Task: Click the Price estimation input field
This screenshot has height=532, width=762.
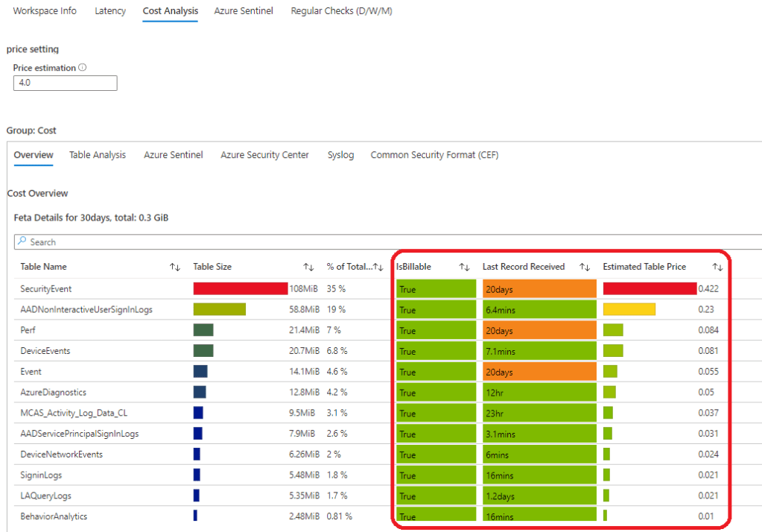Action: pyautogui.click(x=66, y=83)
